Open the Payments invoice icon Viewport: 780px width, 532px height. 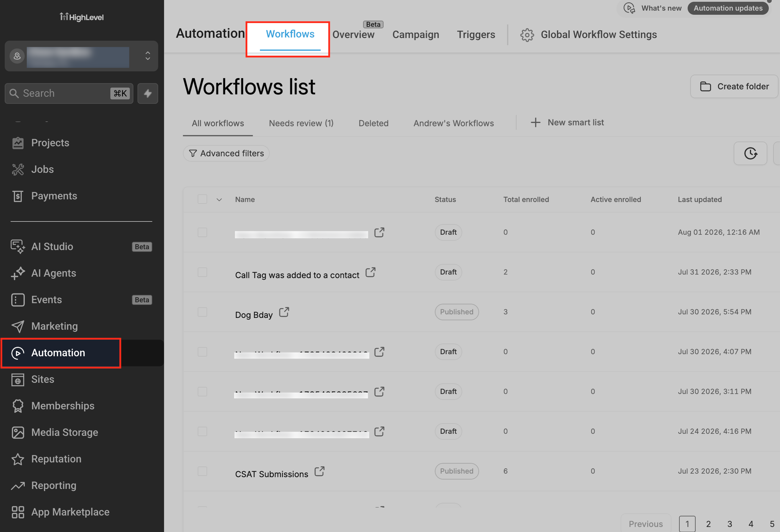(x=18, y=196)
